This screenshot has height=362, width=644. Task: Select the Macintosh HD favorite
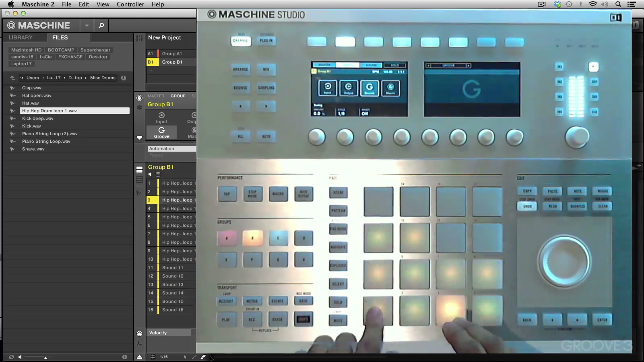26,50
